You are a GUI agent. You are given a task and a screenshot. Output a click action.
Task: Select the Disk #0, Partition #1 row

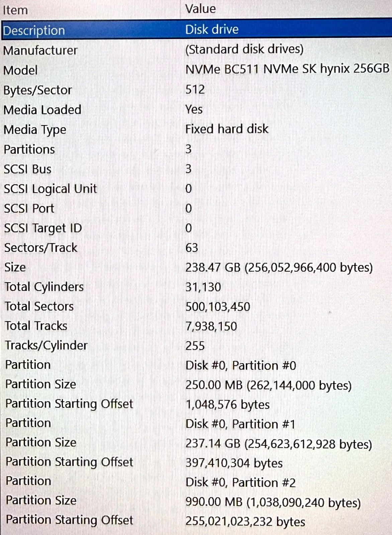(196, 423)
